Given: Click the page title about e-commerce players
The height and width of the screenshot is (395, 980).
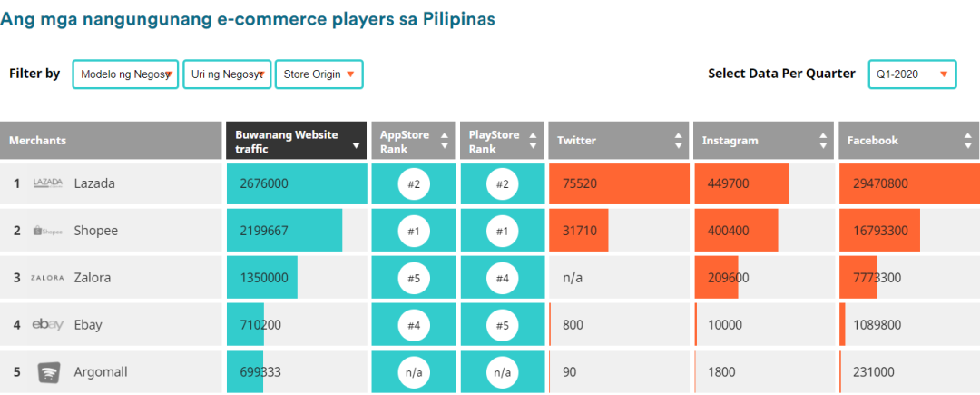Looking at the screenshot, I should tap(248, 19).
